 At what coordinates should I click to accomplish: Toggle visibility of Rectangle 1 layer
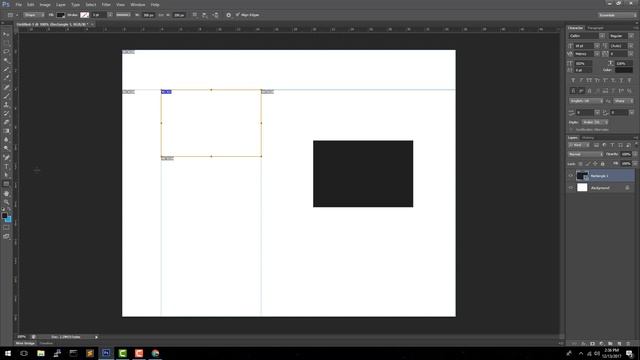click(571, 176)
